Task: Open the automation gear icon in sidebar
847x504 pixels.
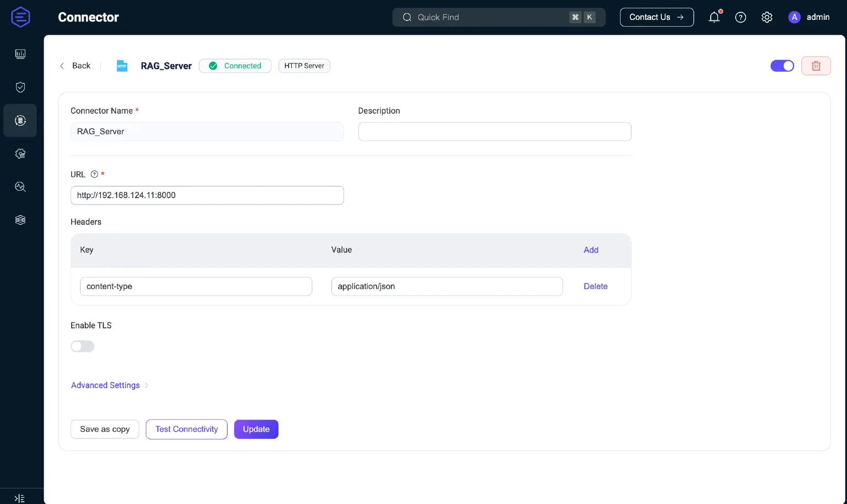Action: (20, 153)
